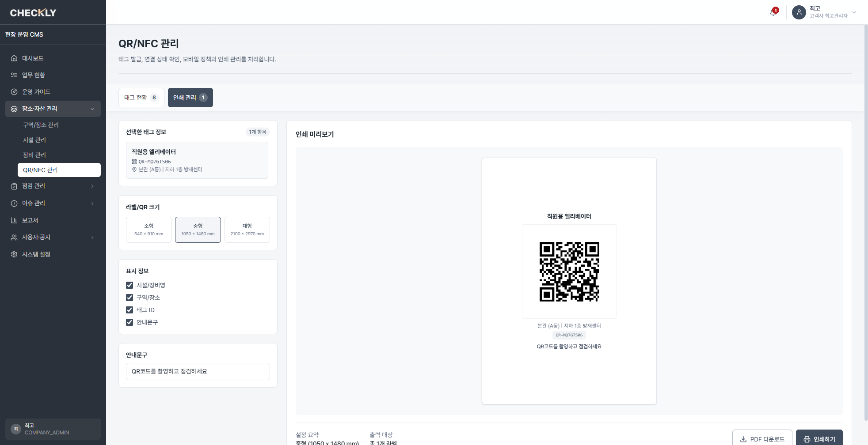
Task: Click the 최 avatar in sidebar footer
Action: tap(16, 429)
